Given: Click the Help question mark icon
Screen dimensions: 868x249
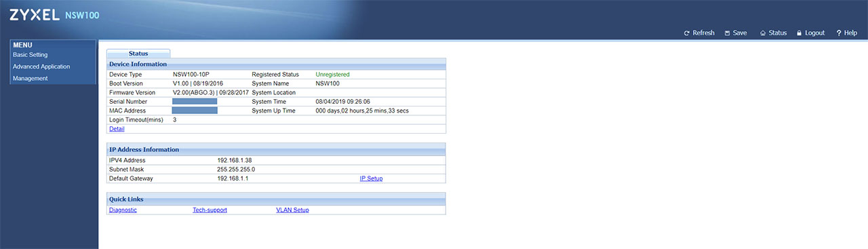Looking at the screenshot, I should pos(838,33).
